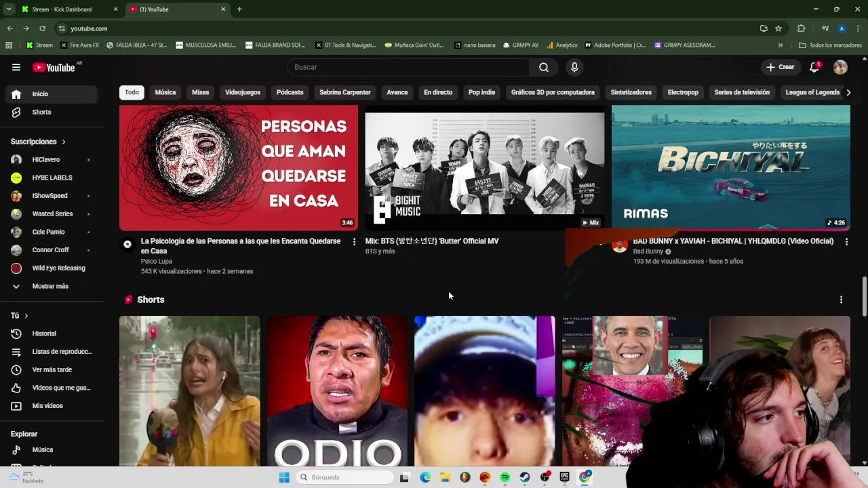
Task: Select the Pop indie chip
Action: [481, 92]
